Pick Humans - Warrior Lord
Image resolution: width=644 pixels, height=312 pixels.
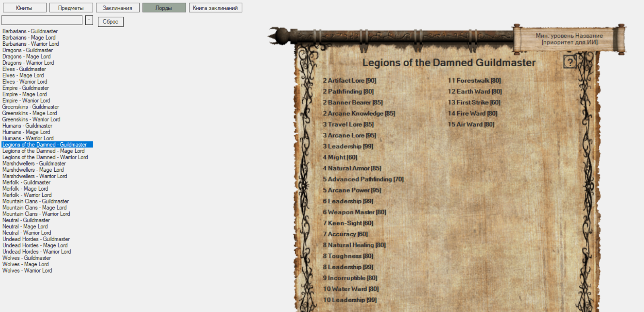pyautogui.click(x=28, y=138)
